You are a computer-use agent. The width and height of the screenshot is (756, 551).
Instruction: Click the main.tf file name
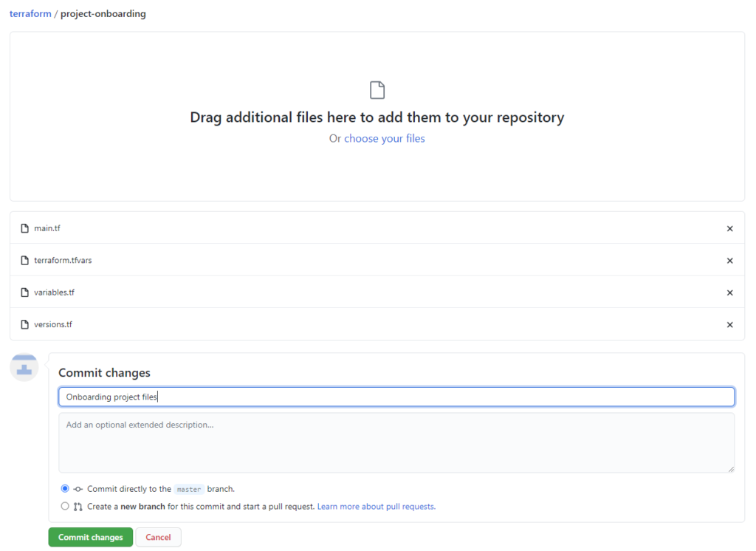tap(47, 228)
